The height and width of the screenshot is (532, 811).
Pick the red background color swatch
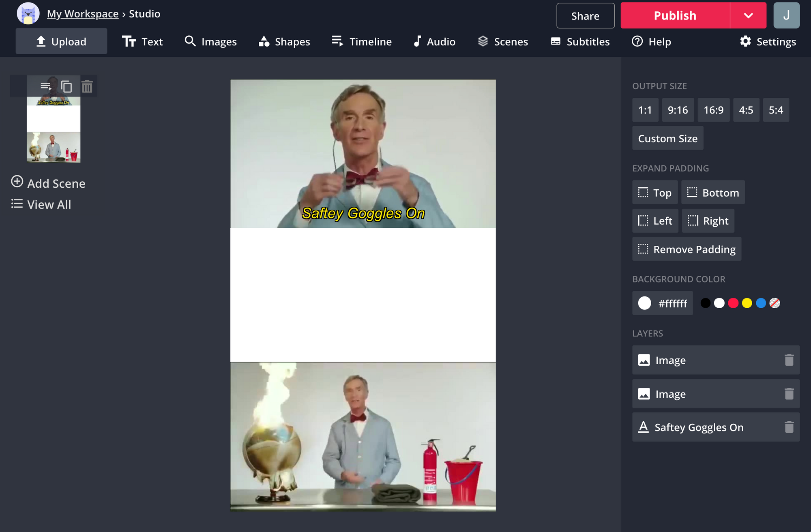[x=733, y=303]
